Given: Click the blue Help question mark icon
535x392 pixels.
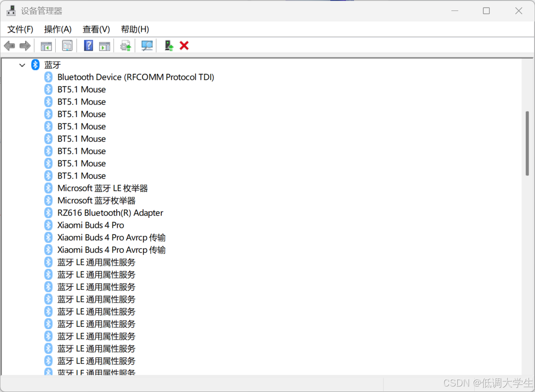Looking at the screenshot, I should pyautogui.click(x=88, y=45).
